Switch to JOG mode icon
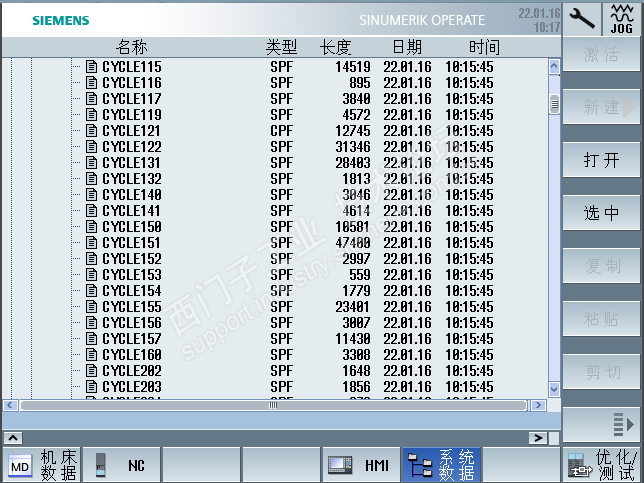This screenshot has height=483, width=644. [x=622, y=18]
